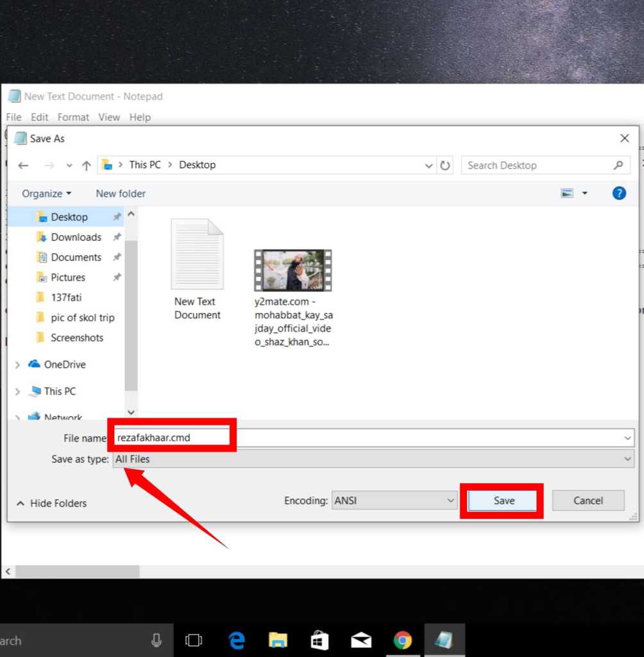Select the y2mate video file thumbnail
Viewport: 644px width, 657px height.
tap(292, 269)
